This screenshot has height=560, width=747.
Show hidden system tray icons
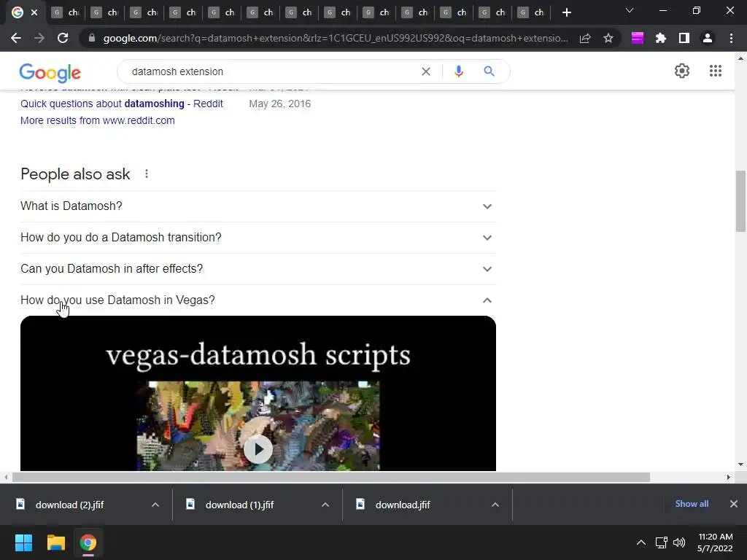[641, 542]
